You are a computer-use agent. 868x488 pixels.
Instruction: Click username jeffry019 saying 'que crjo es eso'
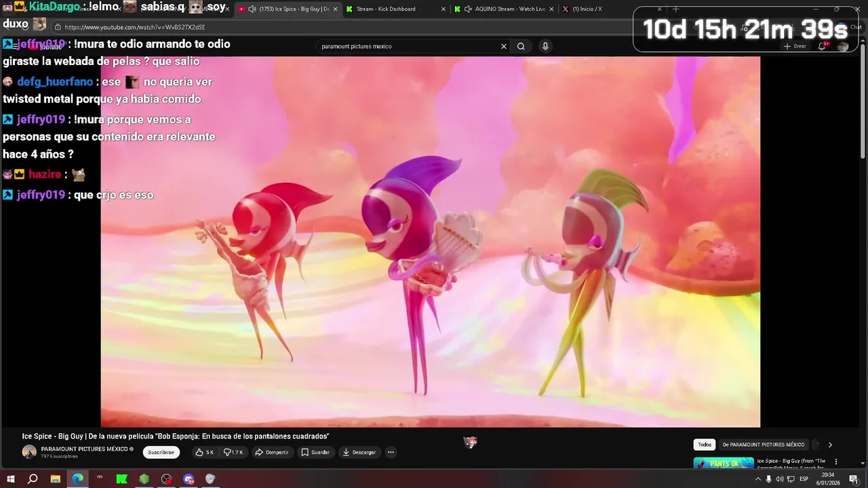(x=41, y=195)
